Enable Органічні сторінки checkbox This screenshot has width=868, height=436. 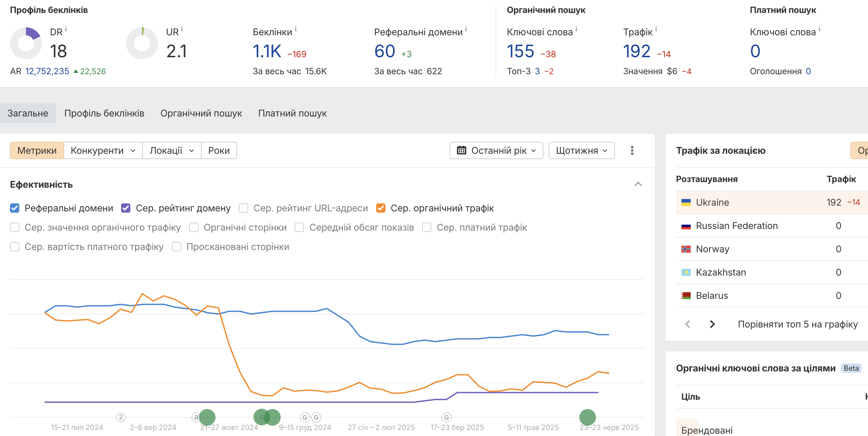tap(194, 227)
